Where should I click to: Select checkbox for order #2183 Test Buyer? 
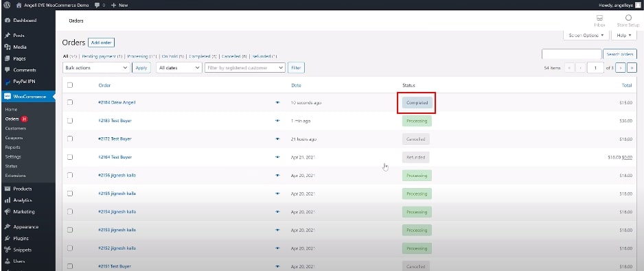[70, 121]
